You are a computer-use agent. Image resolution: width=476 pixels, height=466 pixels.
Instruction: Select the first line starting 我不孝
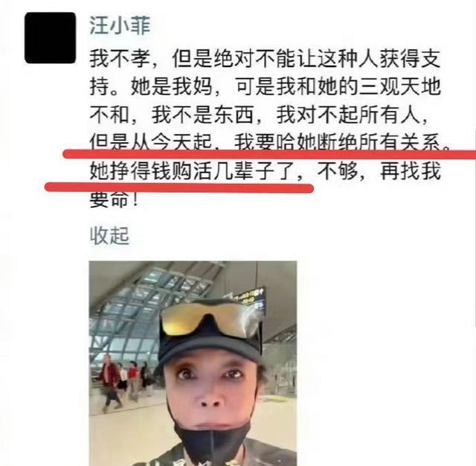click(x=265, y=58)
